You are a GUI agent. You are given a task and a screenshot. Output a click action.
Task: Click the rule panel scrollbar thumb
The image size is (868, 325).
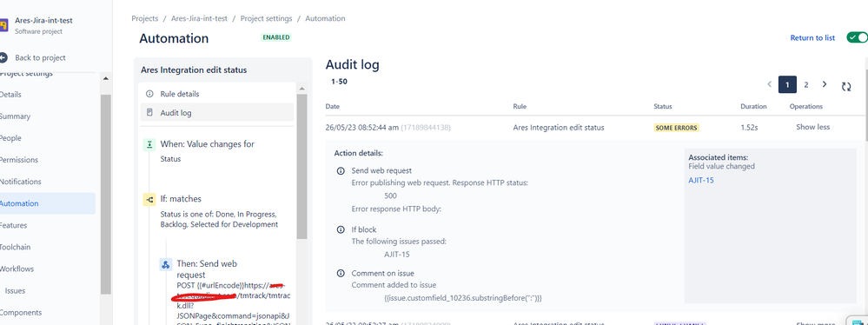pyautogui.click(x=301, y=166)
